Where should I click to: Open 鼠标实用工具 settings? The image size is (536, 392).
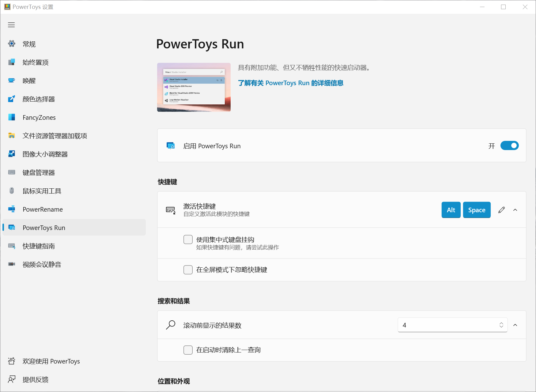coord(74,191)
